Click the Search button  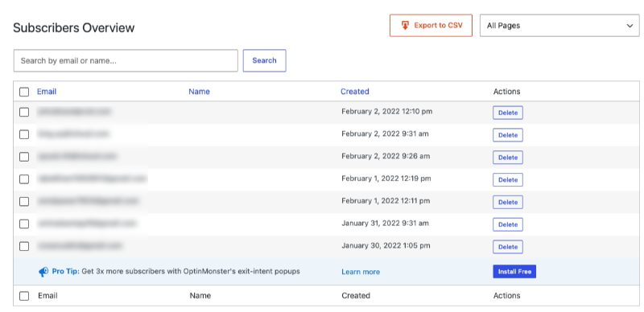pos(265,61)
